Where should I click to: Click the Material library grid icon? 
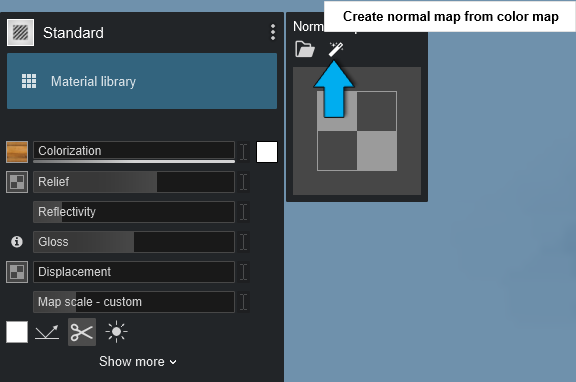click(29, 81)
